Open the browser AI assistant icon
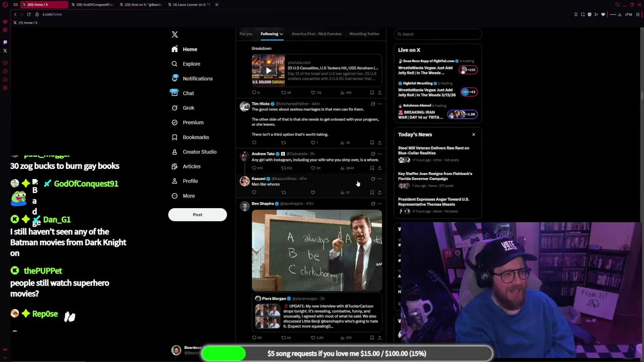Viewport: 644px width, 362px height. [x=628, y=14]
